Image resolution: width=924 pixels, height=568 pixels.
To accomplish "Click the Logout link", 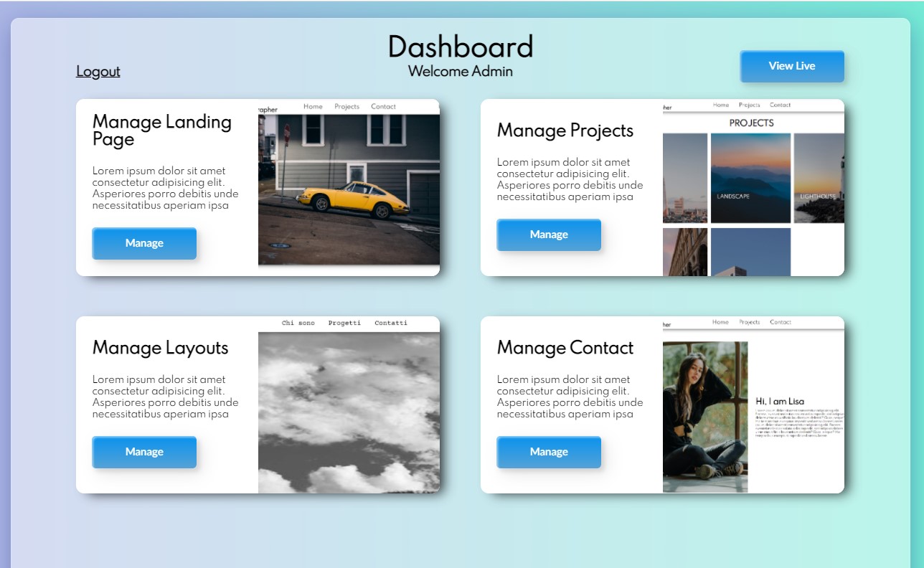I will pyautogui.click(x=98, y=71).
